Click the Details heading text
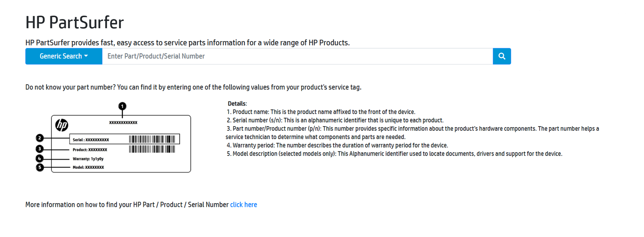 pyautogui.click(x=237, y=104)
